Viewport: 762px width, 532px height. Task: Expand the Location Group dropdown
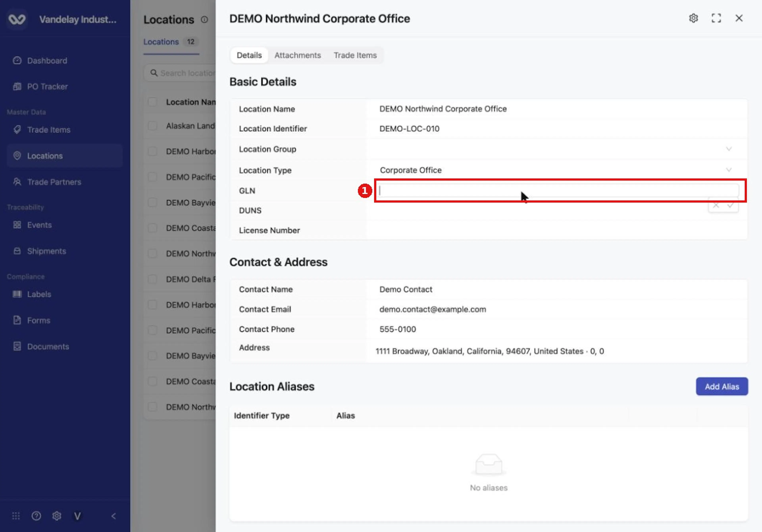click(x=728, y=149)
